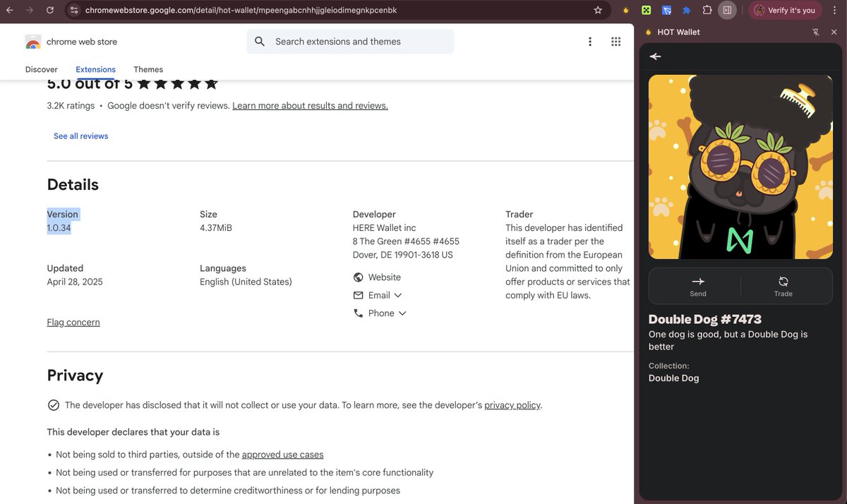Open HOT Wallet flame extension icon in toolbar
Viewport: 847px width, 504px height.
click(x=625, y=10)
